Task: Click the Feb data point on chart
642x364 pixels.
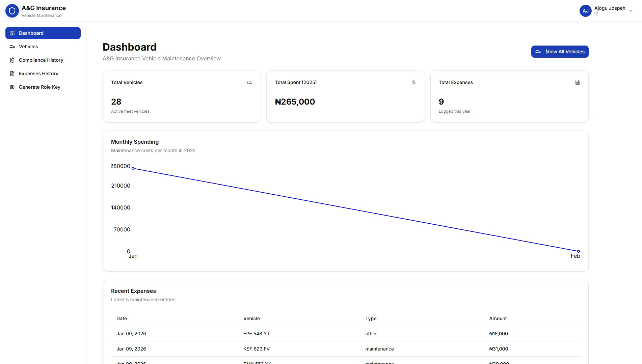Action: [x=579, y=251]
